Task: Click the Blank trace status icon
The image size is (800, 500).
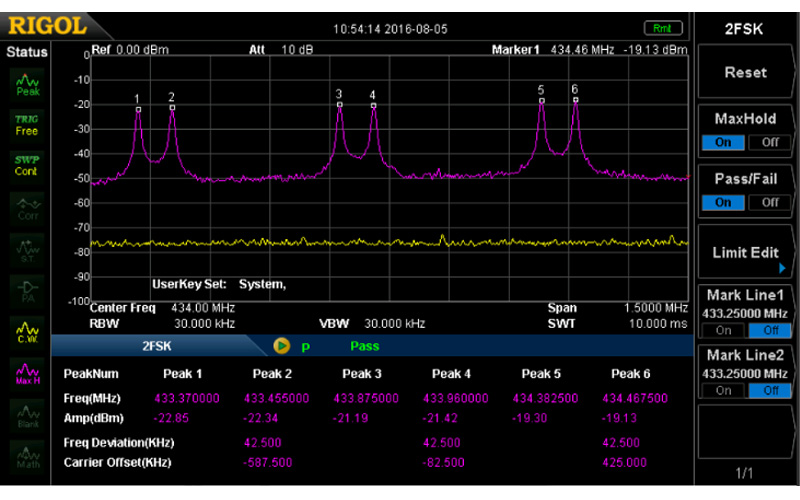Action: point(27,414)
